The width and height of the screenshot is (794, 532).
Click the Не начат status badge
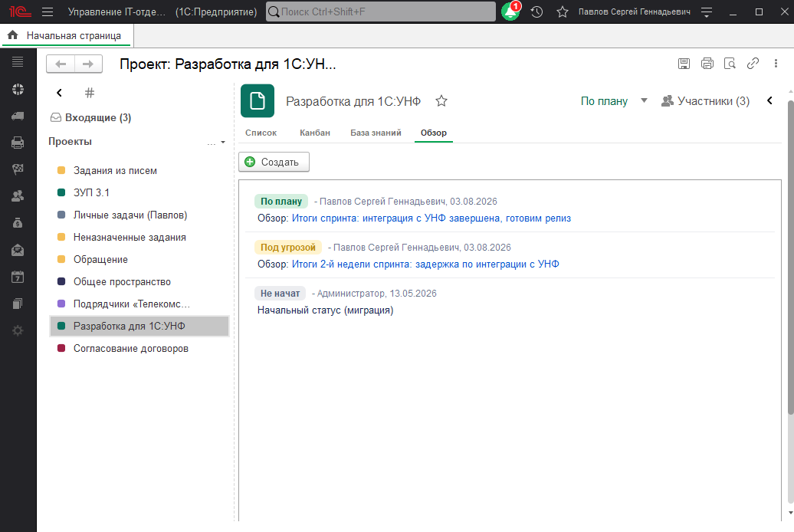280,294
